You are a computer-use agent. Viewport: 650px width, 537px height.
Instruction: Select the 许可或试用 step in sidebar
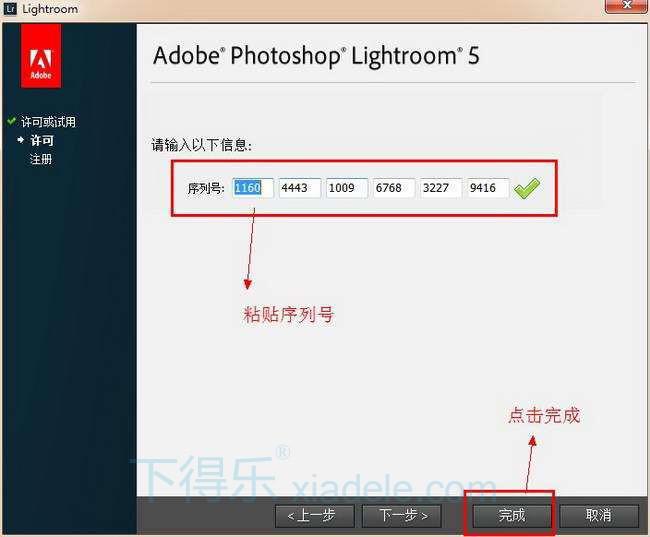tap(48, 122)
